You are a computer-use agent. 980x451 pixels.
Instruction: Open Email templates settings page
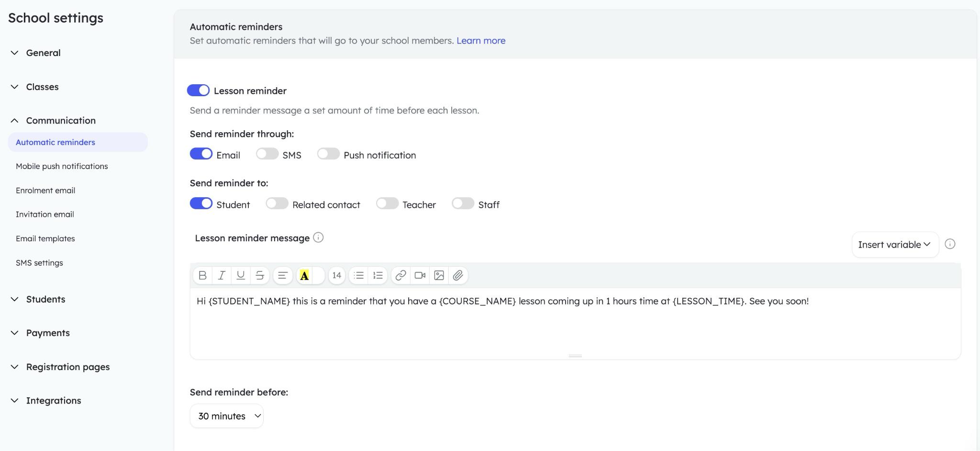pos(45,238)
